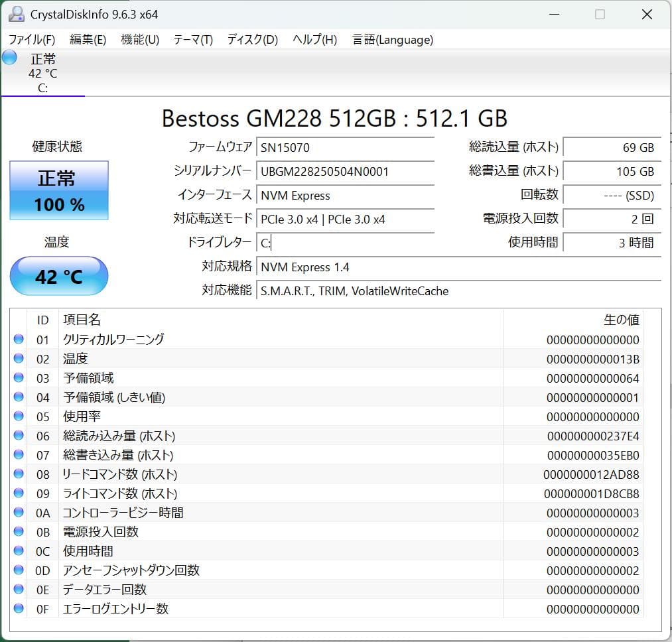Open the 機能(U) menu
This screenshot has height=642, width=672.
click(x=140, y=40)
